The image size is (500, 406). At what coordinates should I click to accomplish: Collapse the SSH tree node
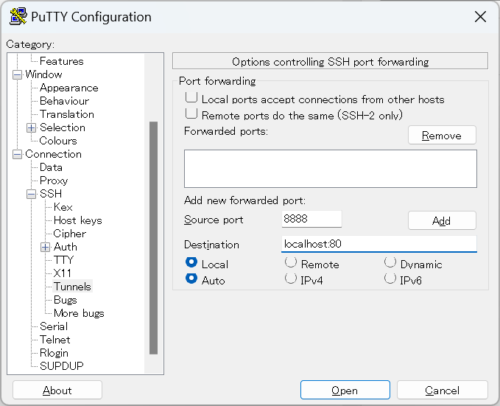click(x=31, y=194)
